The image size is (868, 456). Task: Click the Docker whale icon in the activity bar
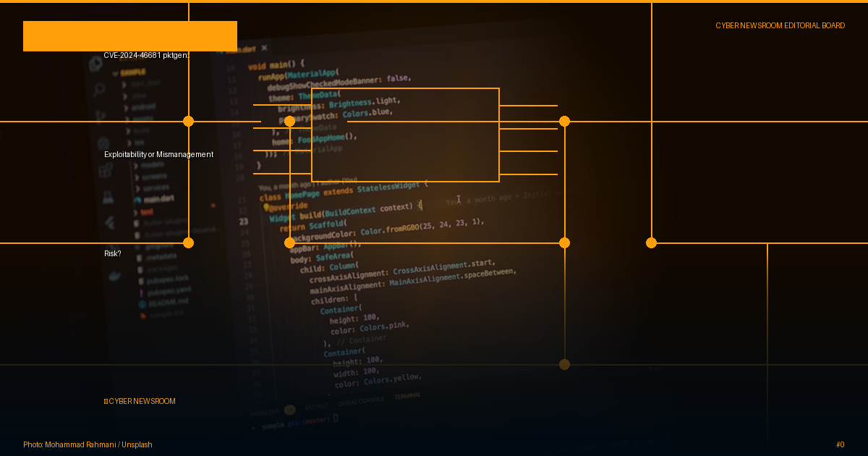pyautogui.click(x=114, y=276)
